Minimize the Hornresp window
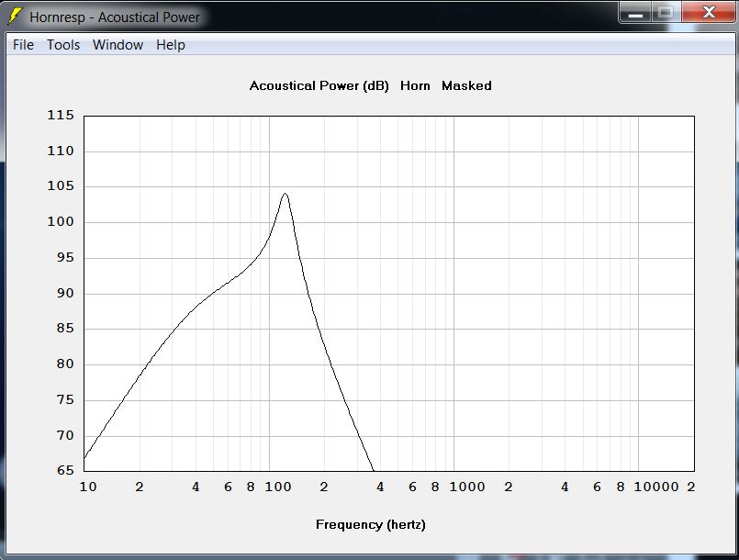 (635, 12)
